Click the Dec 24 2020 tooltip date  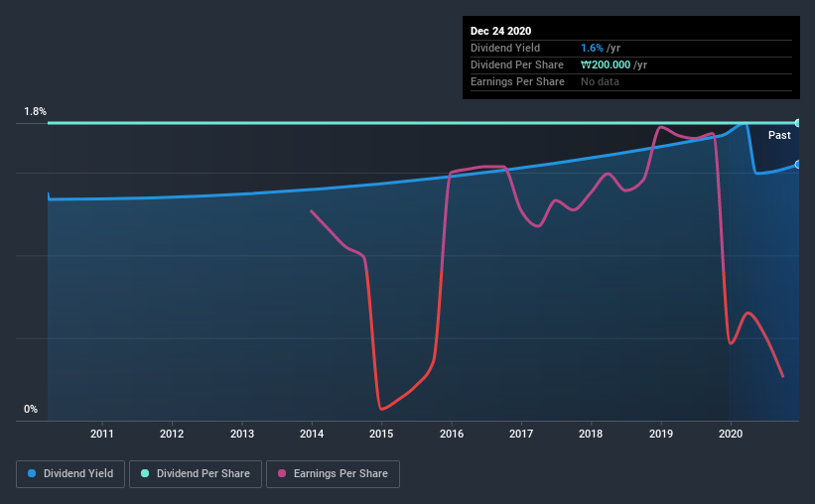pyautogui.click(x=500, y=31)
